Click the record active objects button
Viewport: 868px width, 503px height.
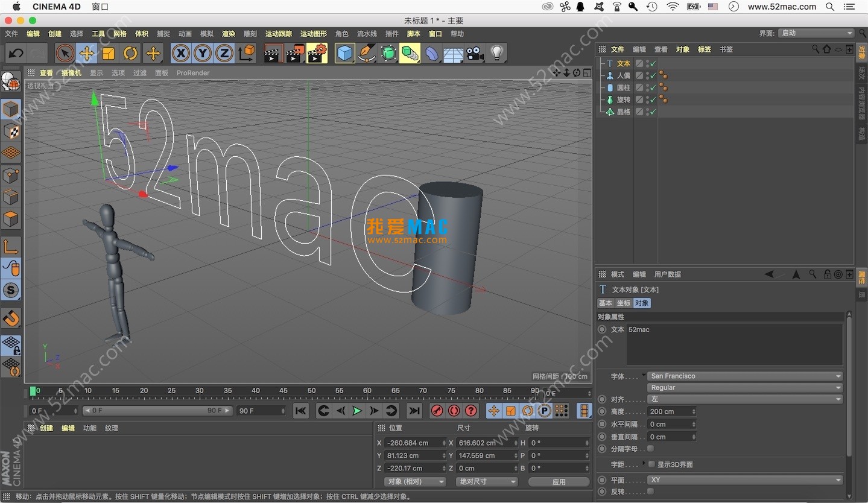click(437, 411)
